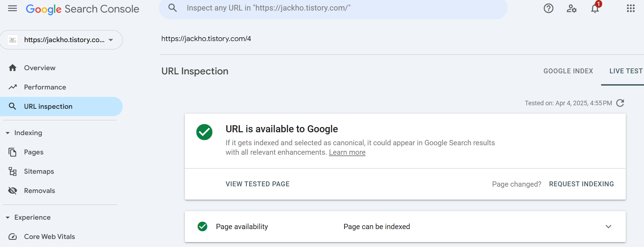Click View Tested Page

tap(258, 184)
